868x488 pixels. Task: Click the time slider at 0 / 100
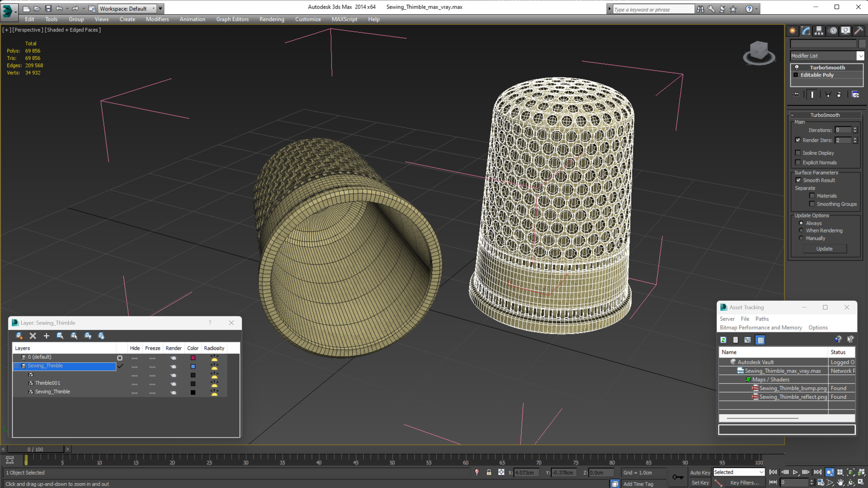click(x=35, y=449)
